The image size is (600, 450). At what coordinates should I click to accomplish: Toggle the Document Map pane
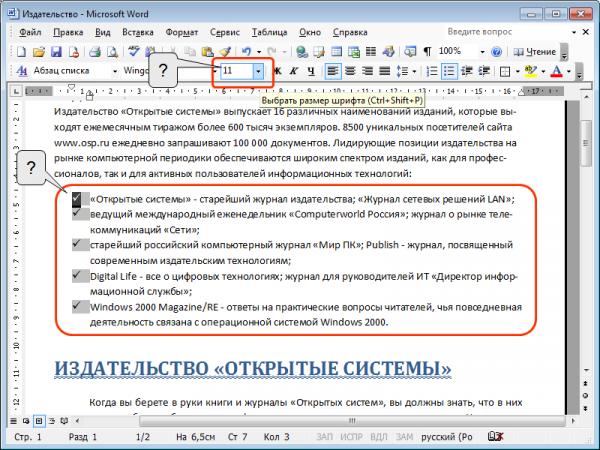coord(410,51)
